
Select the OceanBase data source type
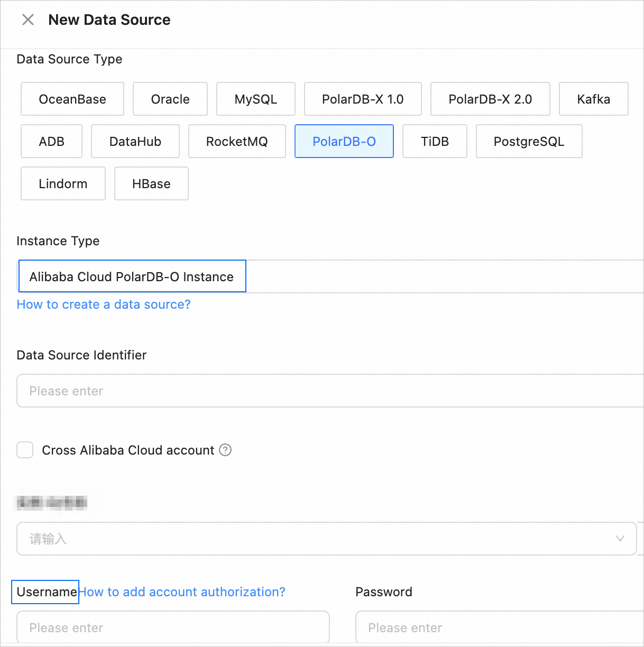(x=72, y=99)
